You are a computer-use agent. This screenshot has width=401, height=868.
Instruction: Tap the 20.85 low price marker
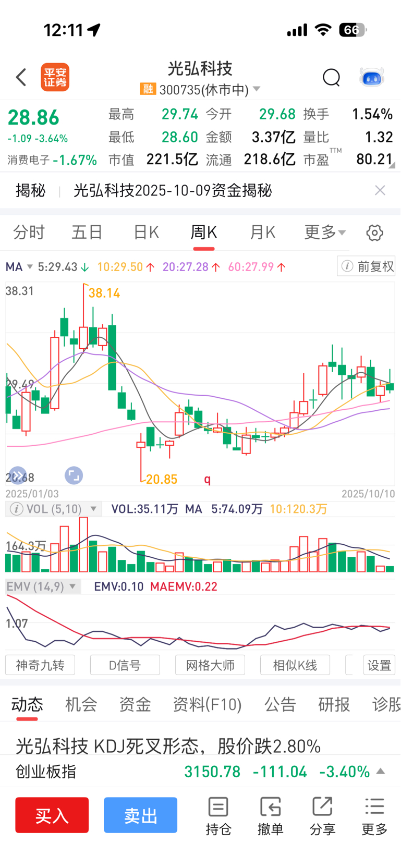pos(162,479)
